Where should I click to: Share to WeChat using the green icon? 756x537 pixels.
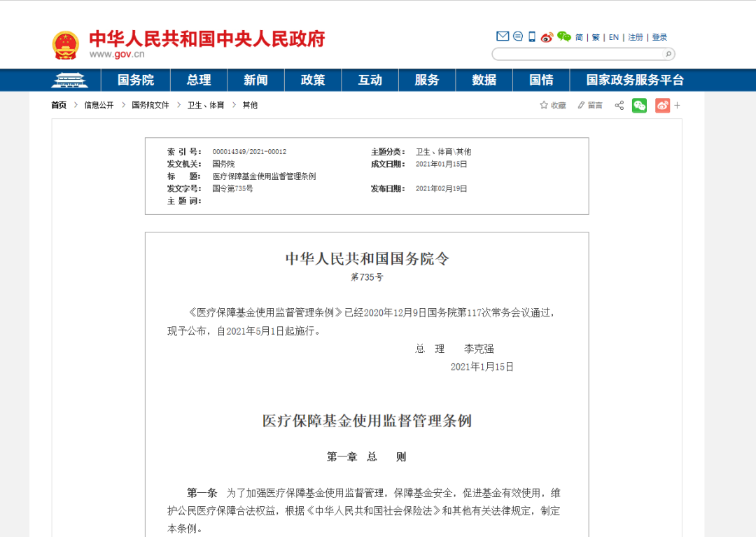[x=638, y=106]
